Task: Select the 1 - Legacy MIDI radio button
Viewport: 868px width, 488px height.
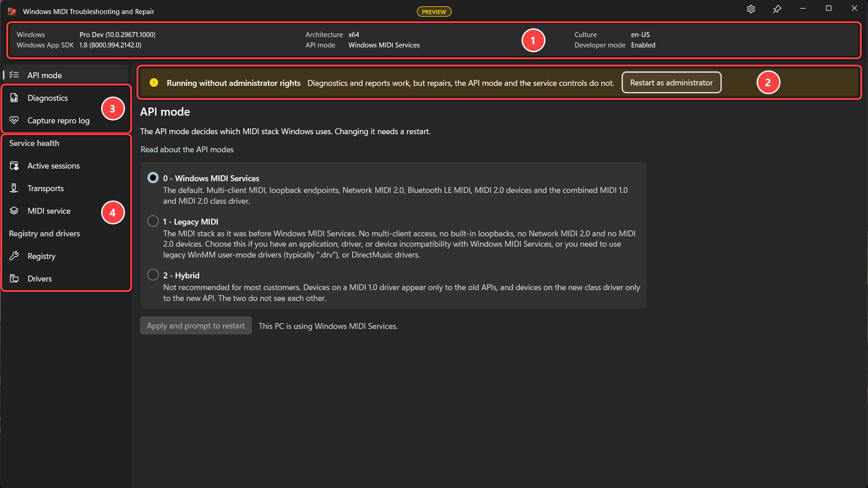Action: coord(153,221)
